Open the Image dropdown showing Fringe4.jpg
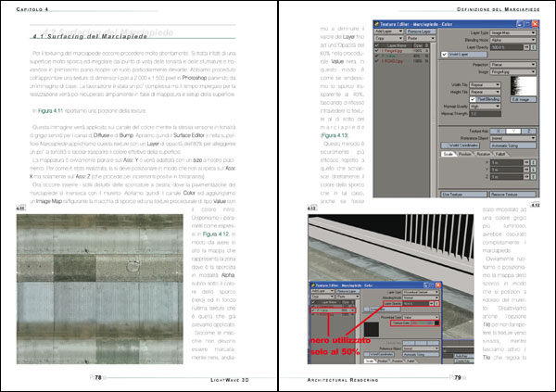Screen dimensions: 556x392 pos(512,71)
